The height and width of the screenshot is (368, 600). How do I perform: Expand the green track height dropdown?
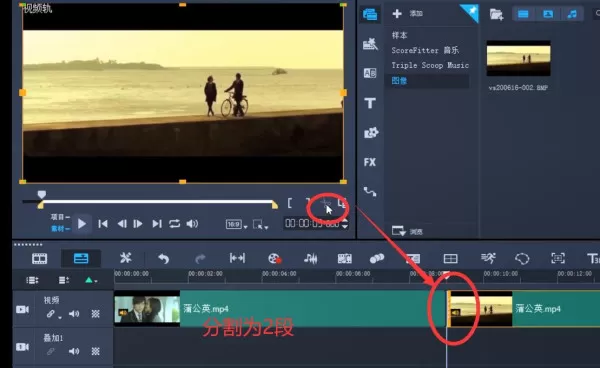point(91,280)
